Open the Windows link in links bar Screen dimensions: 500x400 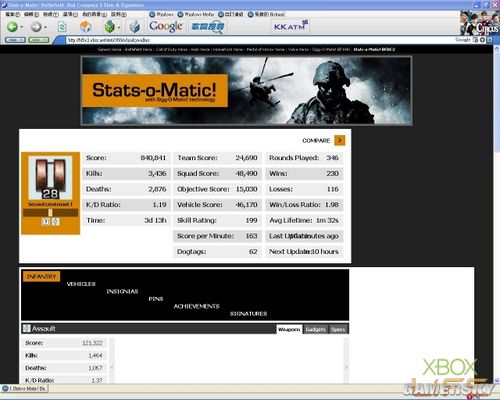pos(161,14)
